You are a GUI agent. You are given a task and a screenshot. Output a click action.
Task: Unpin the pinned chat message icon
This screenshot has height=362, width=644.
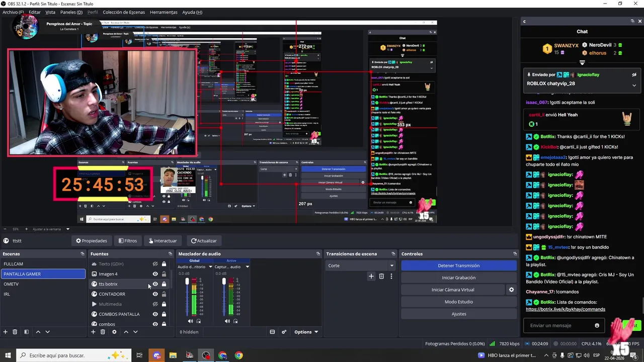(634, 74)
